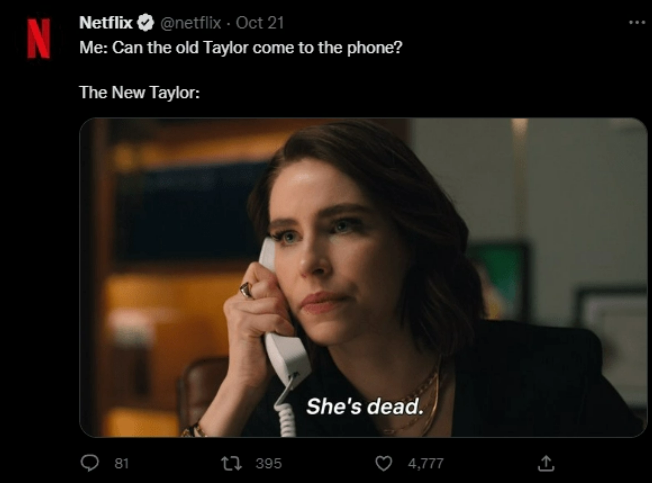Open the share upload icon
This screenshot has width=652, height=484.
545,463
